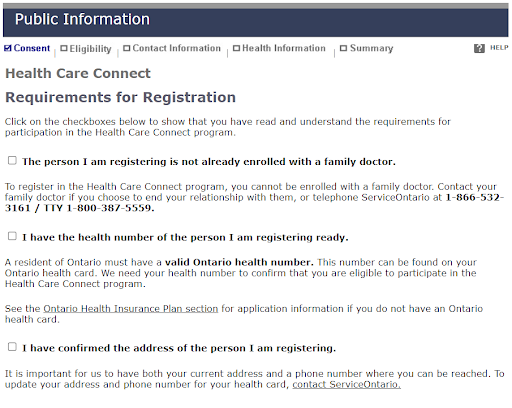Open Ontario Health Insurance Plan section link
Screen dimensions: 512x408
[x=131, y=309]
